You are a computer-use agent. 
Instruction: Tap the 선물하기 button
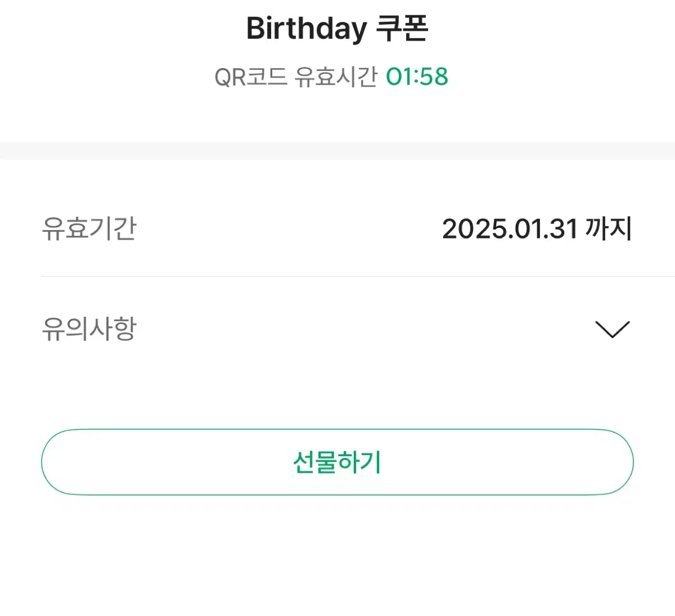[337, 462]
